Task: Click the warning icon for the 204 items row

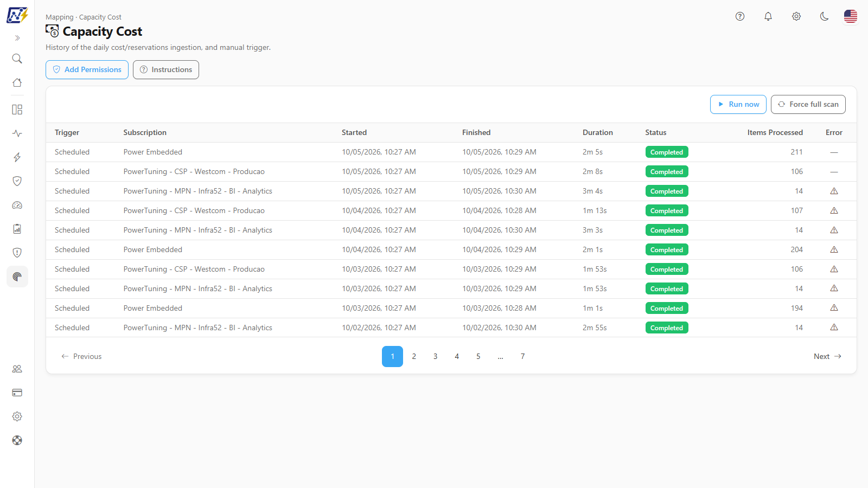Action: [x=834, y=249]
